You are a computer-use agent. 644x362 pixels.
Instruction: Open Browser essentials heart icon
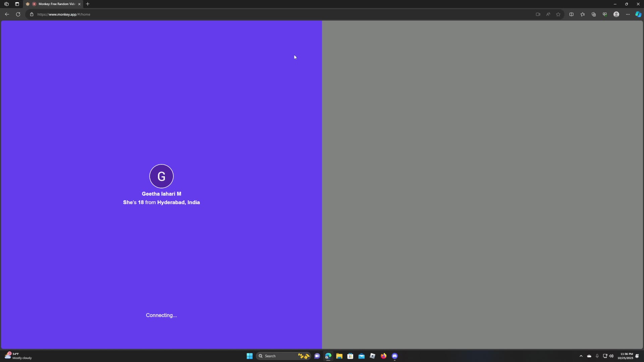[x=605, y=14]
